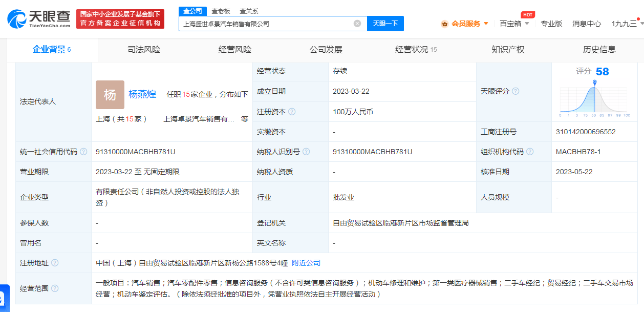Click the 天眼评分 distribution chart
This screenshot has height=312, width=644.
tap(594, 99)
